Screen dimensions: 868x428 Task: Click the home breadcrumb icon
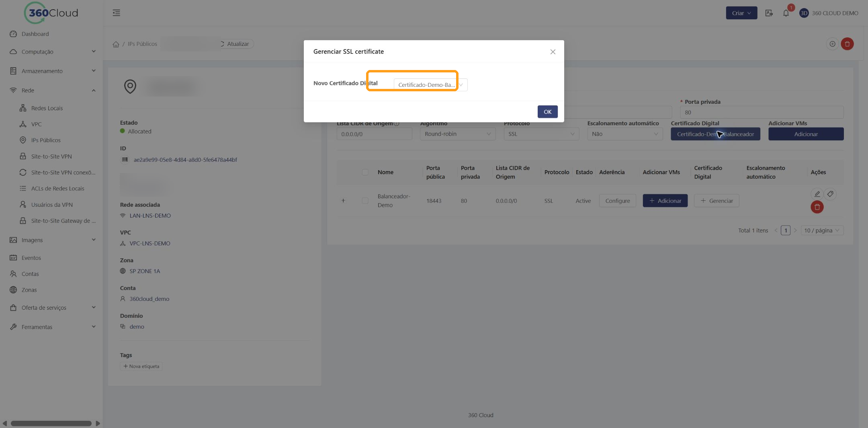116,44
